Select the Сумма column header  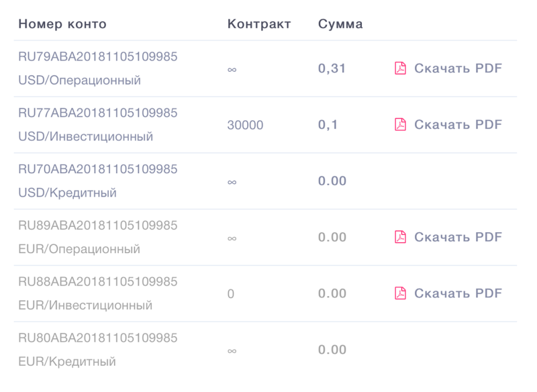[x=340, y=25]
